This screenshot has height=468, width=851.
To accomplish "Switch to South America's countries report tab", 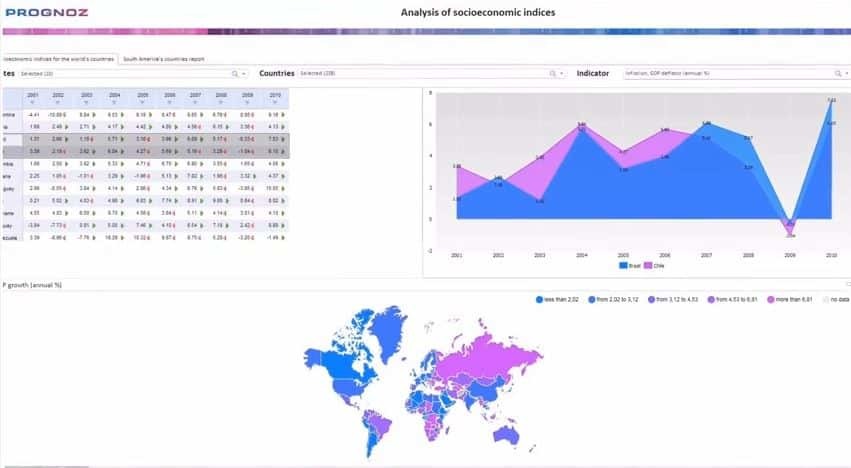I will click(x=164, y=59).
